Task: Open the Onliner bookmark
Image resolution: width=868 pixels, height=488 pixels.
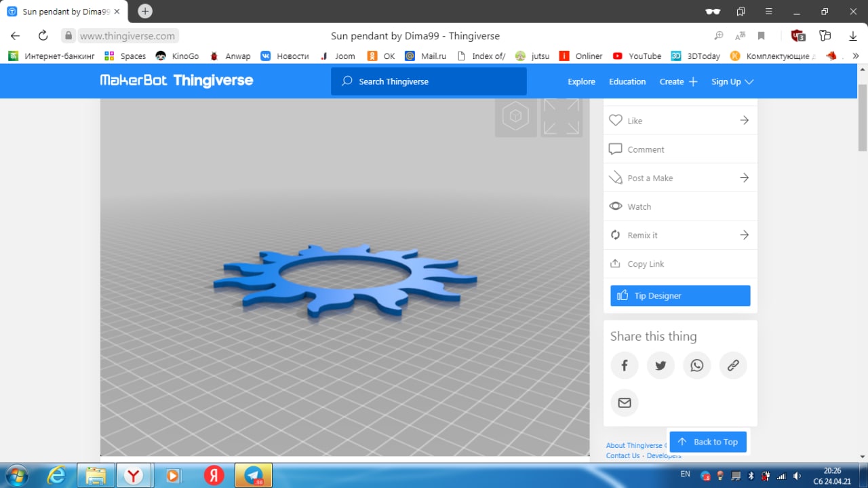Action: (x=580, y=56)
